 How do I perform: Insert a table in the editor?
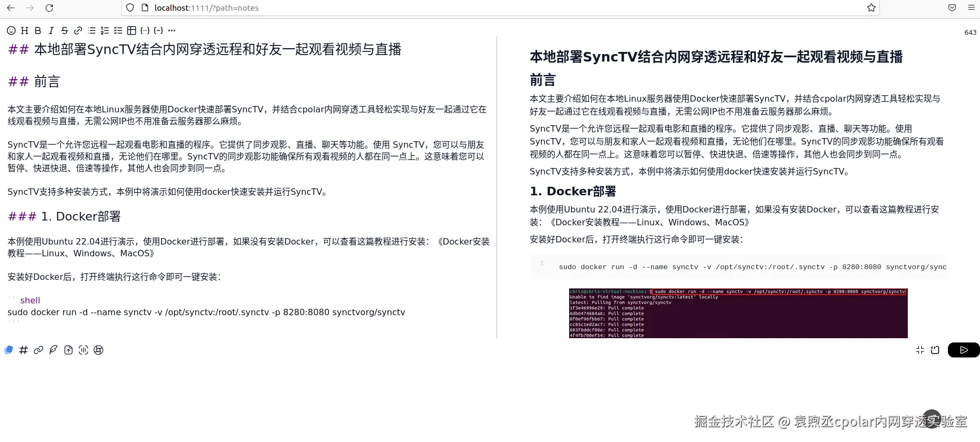pyautogui.click(x=132, y=31)
